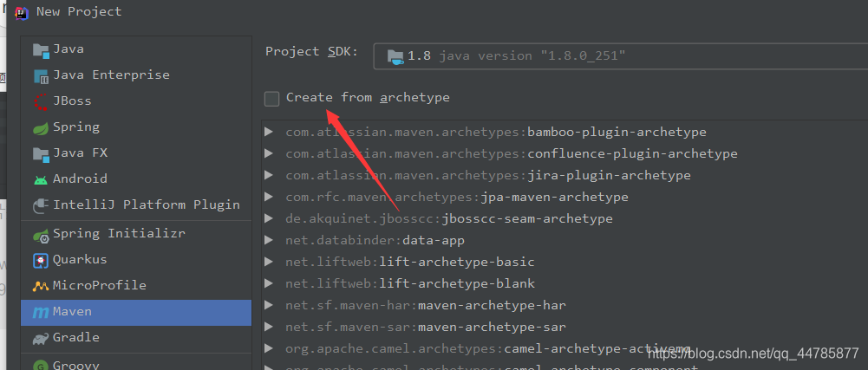Image resolution: width=868 pixels, height=370 pixels.
Task: Select jbosscc-seam-archetype row text
Action: pyautogui.click(x=449, y=219)
